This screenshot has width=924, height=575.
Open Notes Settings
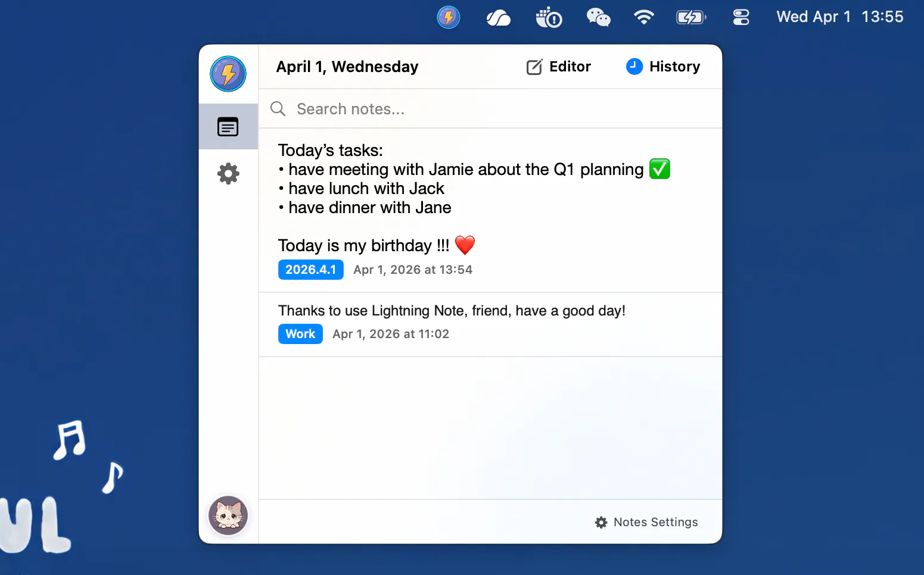(646, 522)
